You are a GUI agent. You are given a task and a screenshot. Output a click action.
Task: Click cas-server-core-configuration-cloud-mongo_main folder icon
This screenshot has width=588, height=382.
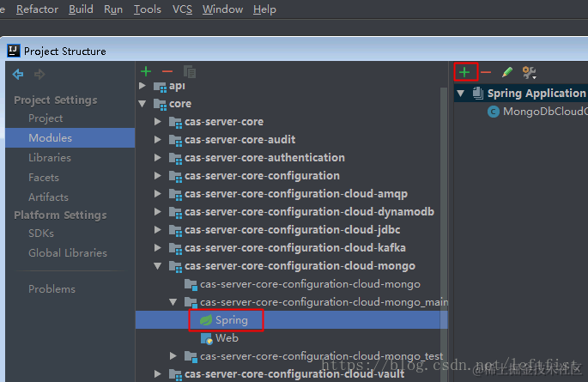191,302
